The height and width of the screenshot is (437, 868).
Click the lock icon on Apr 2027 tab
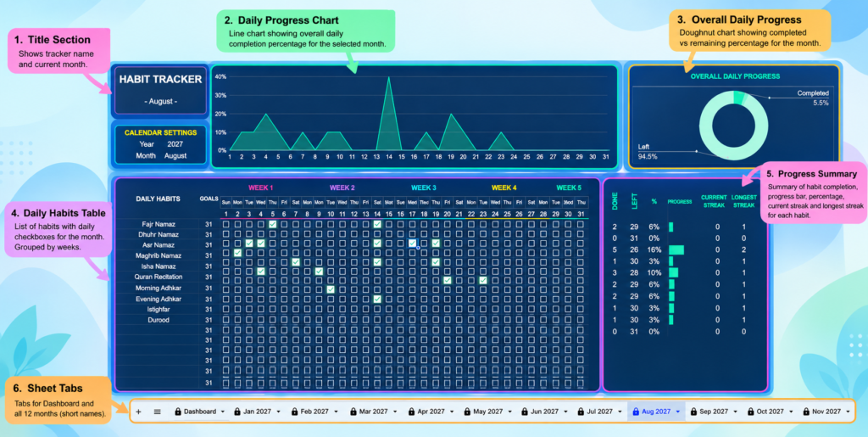point(411,412)
